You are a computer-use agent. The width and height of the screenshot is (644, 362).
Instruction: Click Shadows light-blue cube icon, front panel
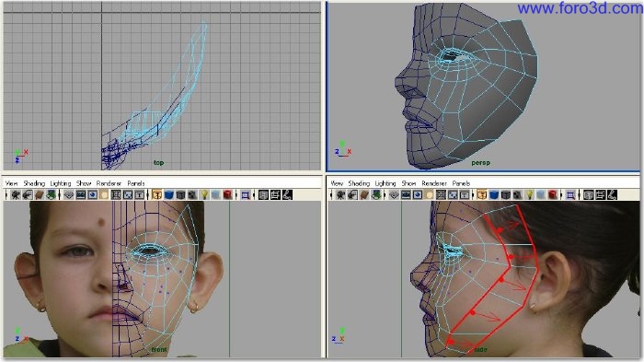tap(215, 195)
